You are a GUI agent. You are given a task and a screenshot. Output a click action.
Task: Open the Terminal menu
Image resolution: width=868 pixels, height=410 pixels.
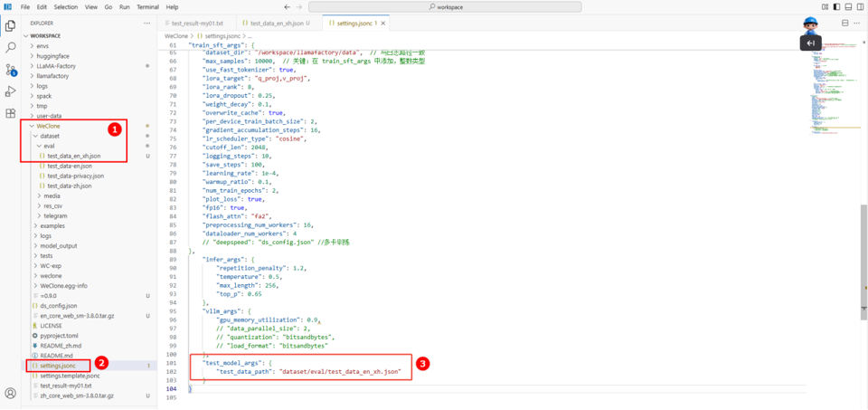(x=147, y=6)
